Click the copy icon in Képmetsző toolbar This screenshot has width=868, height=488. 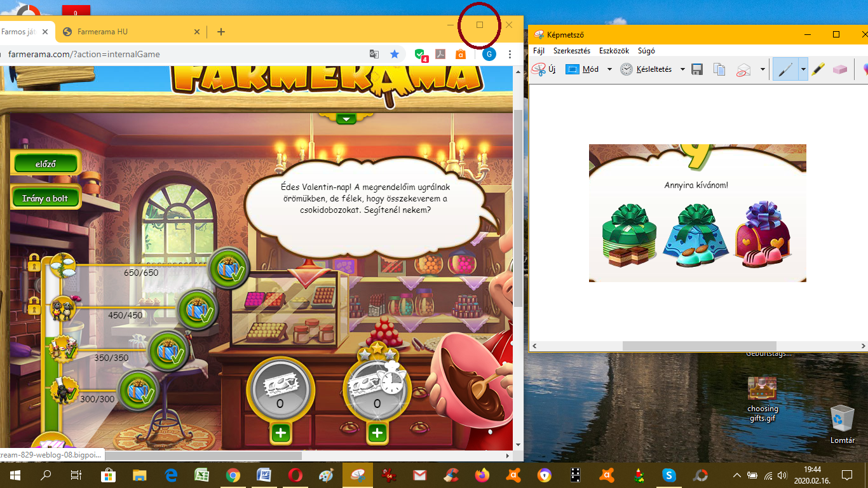coord(719,69)
